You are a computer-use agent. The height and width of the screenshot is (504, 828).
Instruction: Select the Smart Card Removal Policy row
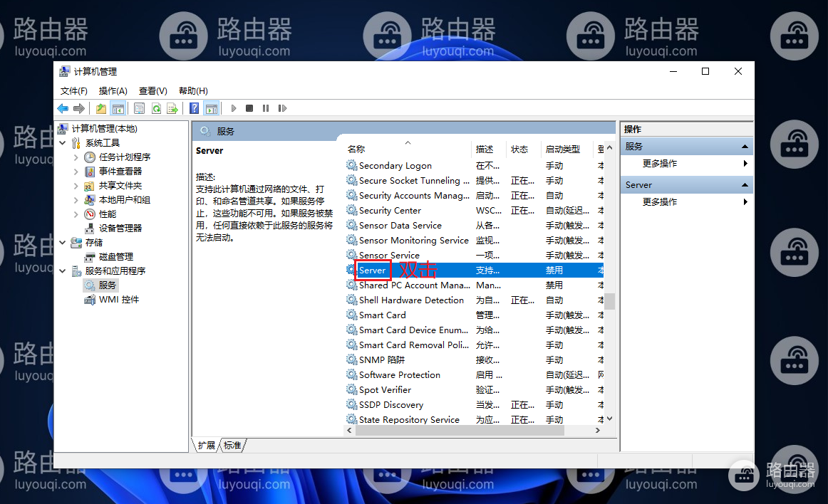pyautogui.click(x=474, y=345)
